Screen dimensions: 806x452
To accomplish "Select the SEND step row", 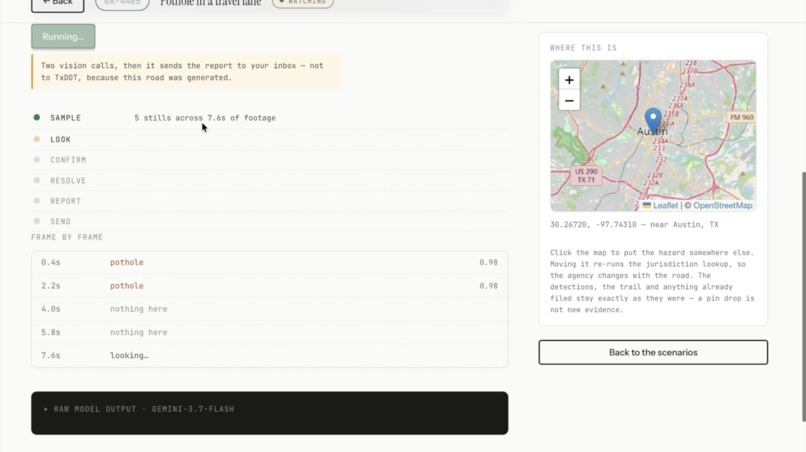I will [x=269, y=222].
